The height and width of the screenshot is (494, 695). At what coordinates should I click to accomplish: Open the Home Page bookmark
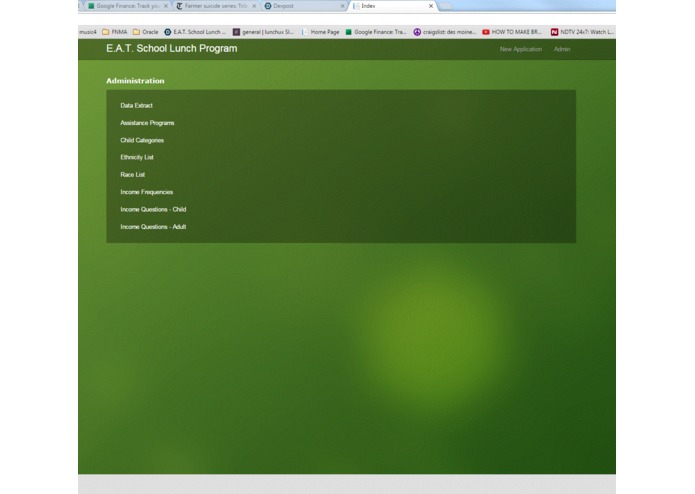320,32
